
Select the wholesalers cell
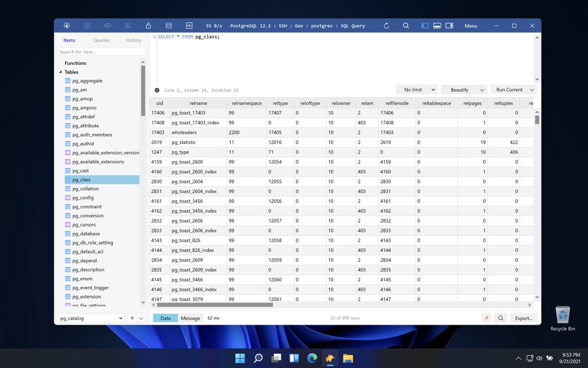pos(198,132)
